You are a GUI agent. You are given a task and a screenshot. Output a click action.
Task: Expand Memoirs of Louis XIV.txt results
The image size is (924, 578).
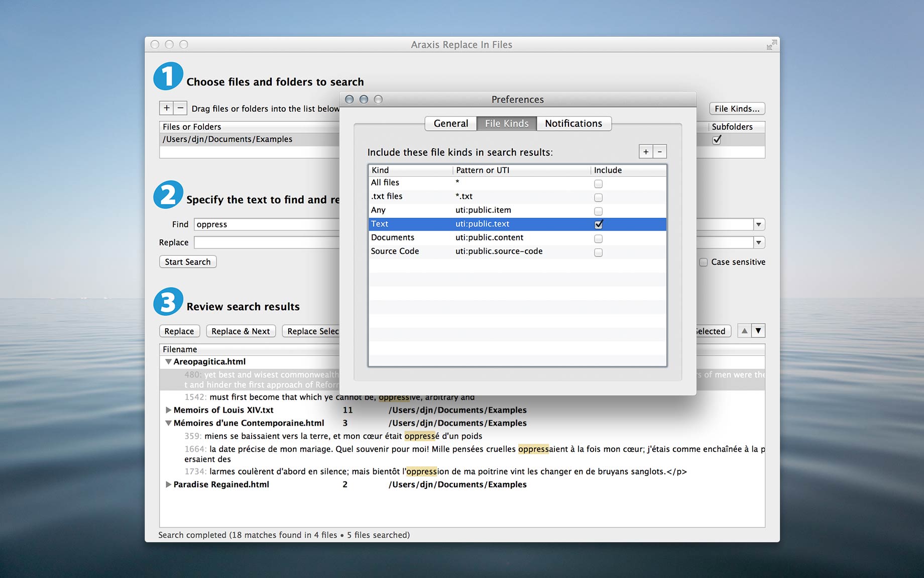pyautogui.click(x=168, y=410)
